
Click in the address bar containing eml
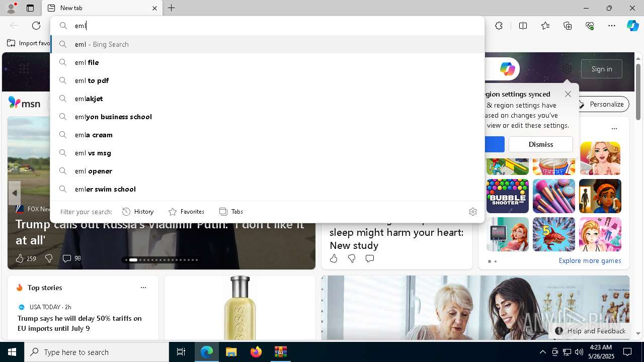pos(267,26)
